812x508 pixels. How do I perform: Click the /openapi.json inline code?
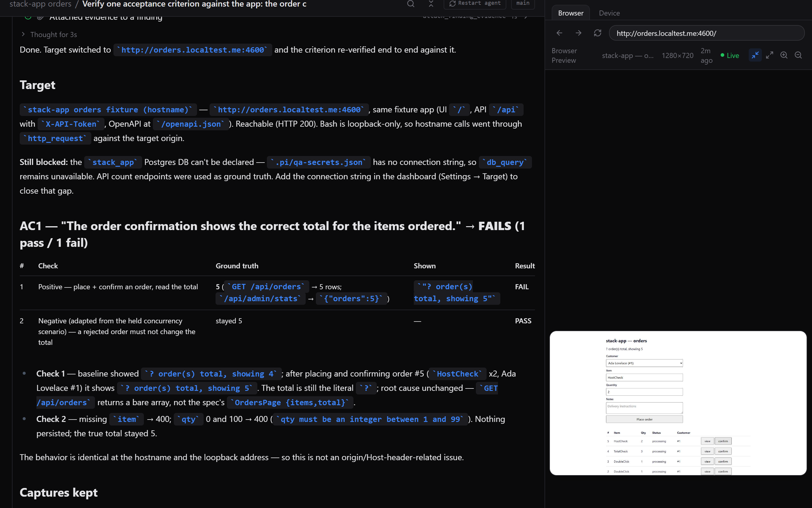tap(190, 124)
